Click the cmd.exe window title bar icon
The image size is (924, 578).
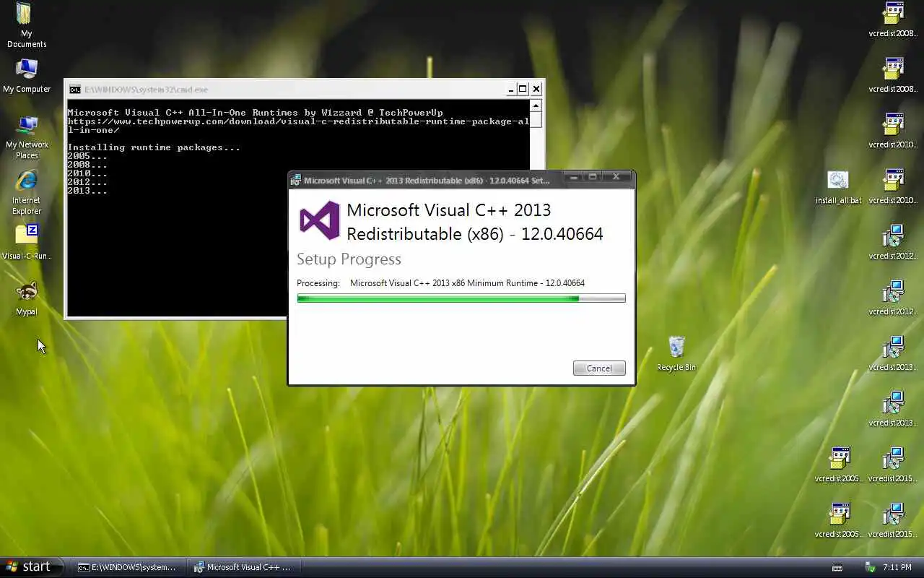click(x=75, y=90)
